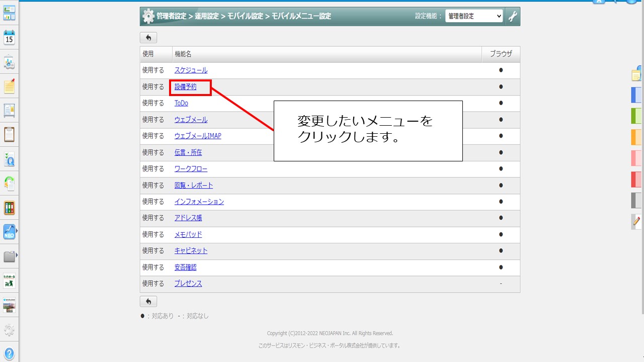Viewport: 644px width, 362px height.
Task: Click the back arrow button below the table
Action: [x=148, y=301]
